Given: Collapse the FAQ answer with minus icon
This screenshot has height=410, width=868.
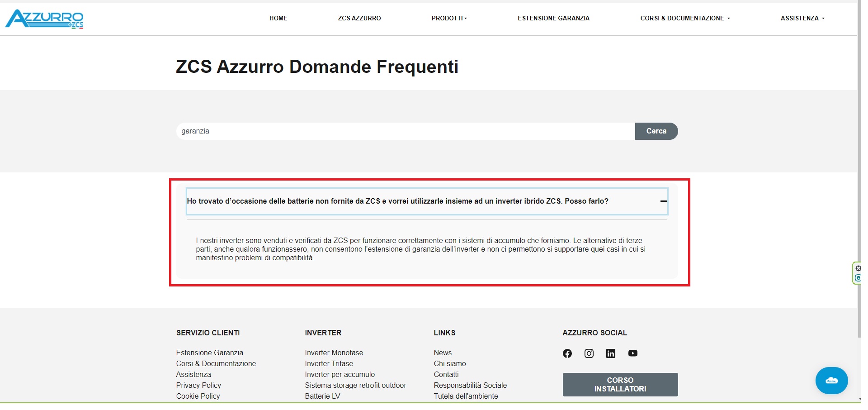Looking at the screenshot, I should pyautogui.click(x=664, y=201).
